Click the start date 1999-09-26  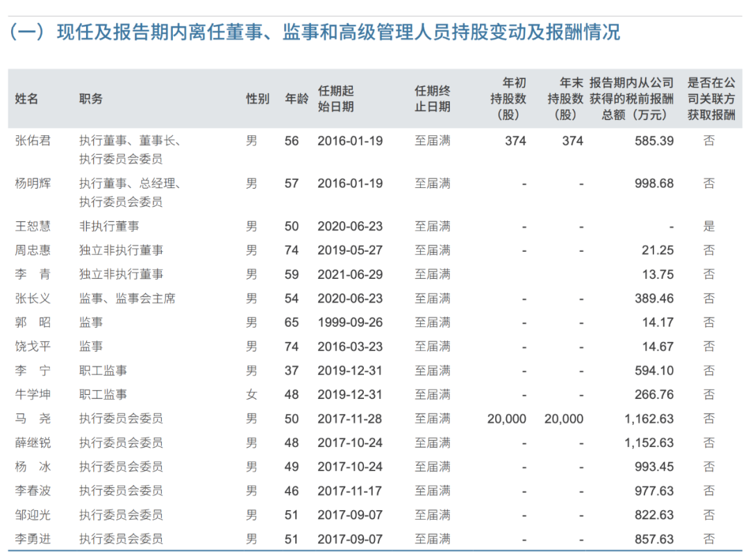[350, 323]
